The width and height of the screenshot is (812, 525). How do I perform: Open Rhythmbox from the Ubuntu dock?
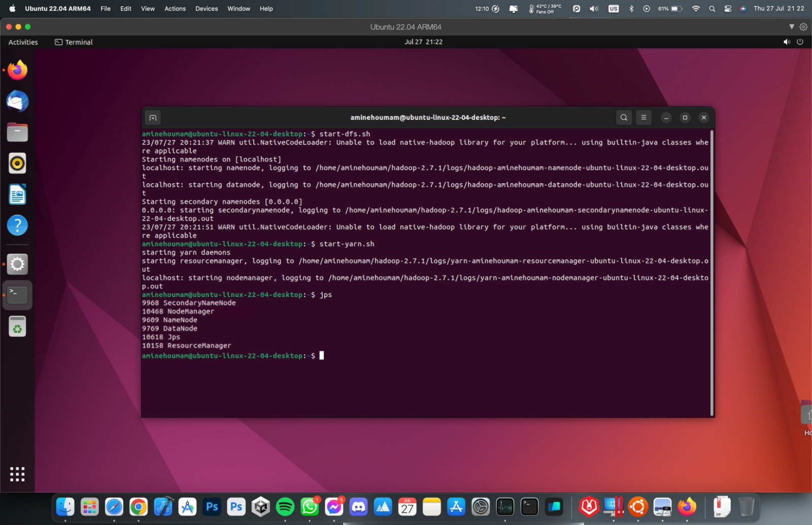(x=17, y=163)
